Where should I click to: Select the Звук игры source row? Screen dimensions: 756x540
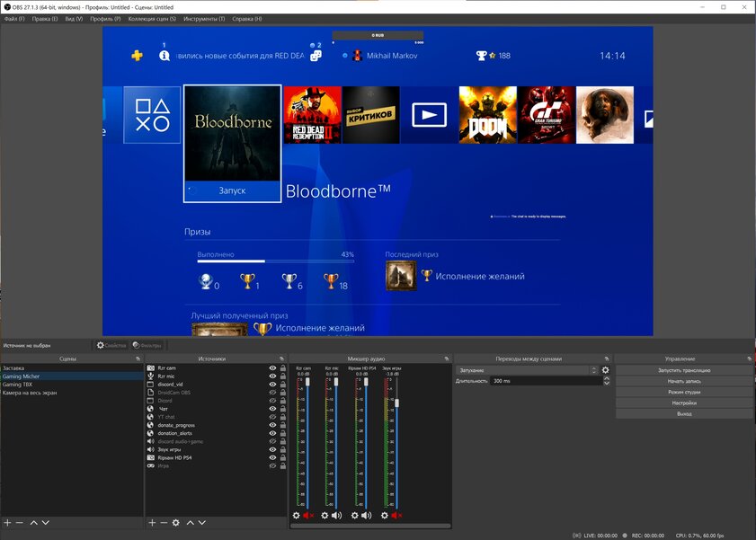pos(216,449)
